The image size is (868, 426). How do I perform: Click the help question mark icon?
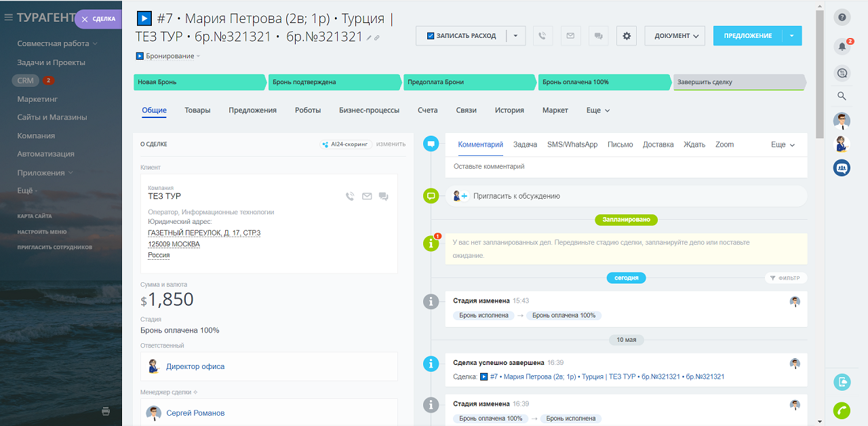point(842,18)
